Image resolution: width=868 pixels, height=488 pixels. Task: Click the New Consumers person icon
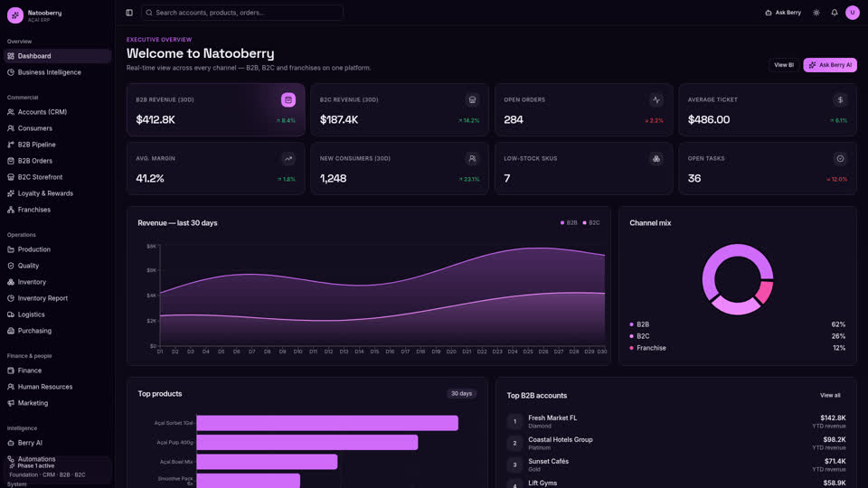472,159
